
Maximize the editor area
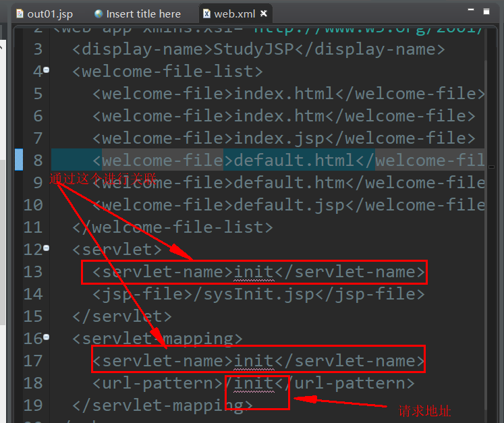pos(486,11)
